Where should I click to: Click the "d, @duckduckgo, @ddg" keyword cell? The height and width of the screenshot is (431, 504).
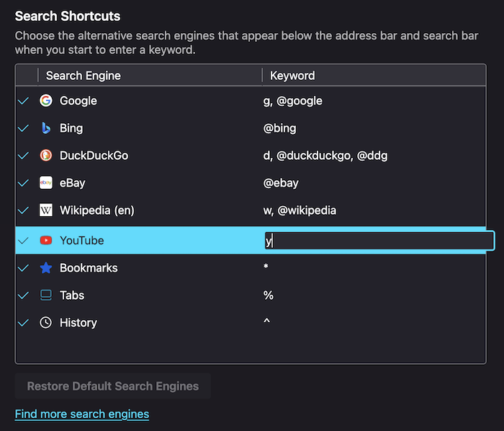[325, 156]
